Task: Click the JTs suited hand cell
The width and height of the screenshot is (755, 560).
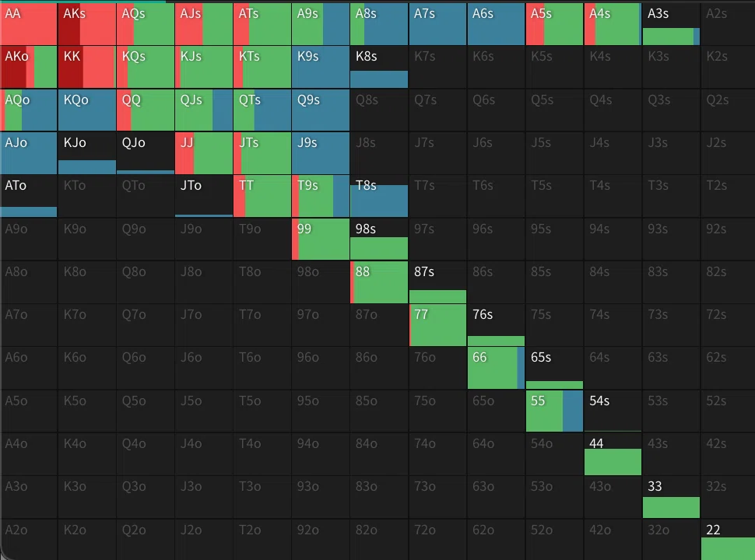Action: tap(262, 153)
